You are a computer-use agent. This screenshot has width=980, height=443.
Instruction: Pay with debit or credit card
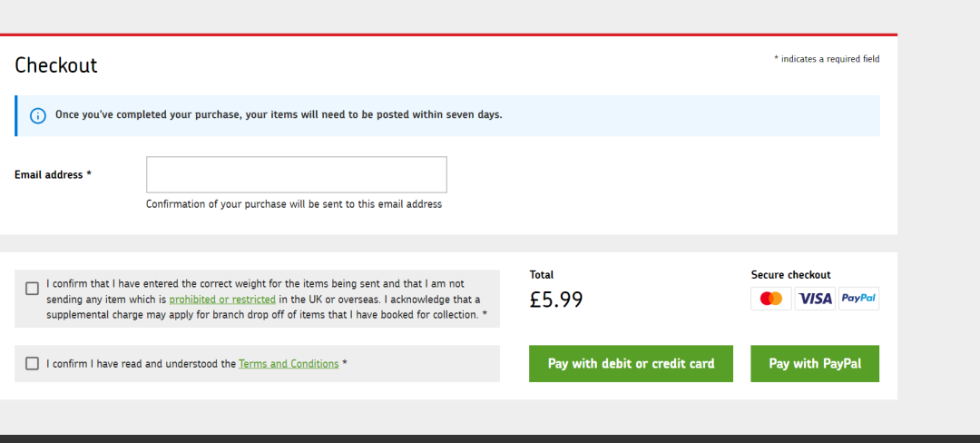(x=631, y=364)
